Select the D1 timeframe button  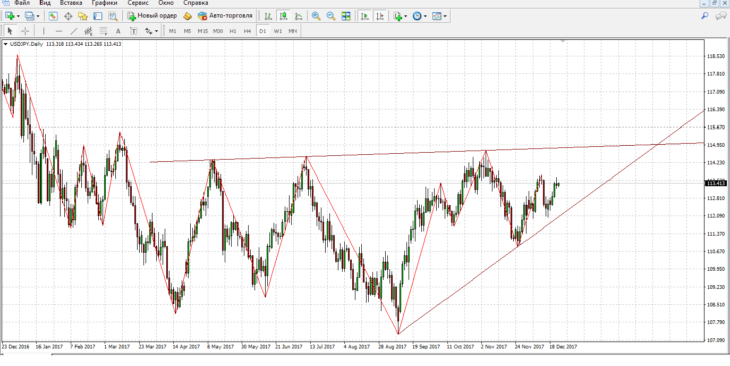[x=263, y=31]
